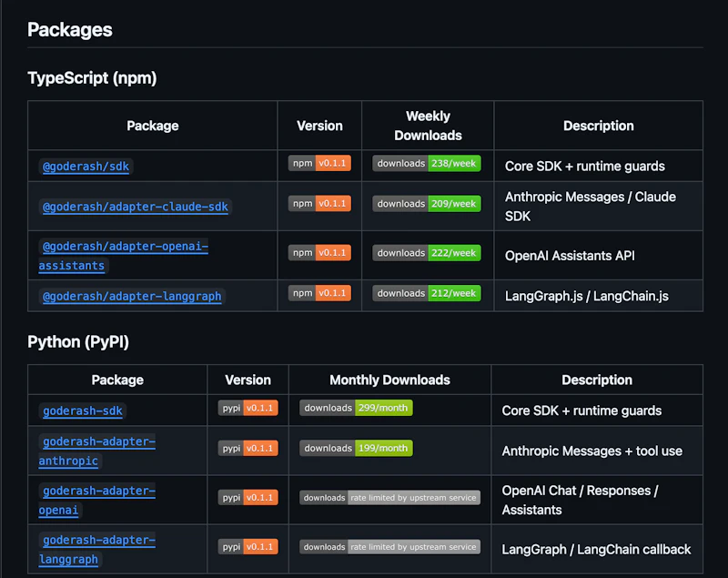Open the @goderash/adapter-openai-assistants link

[124, 256]
